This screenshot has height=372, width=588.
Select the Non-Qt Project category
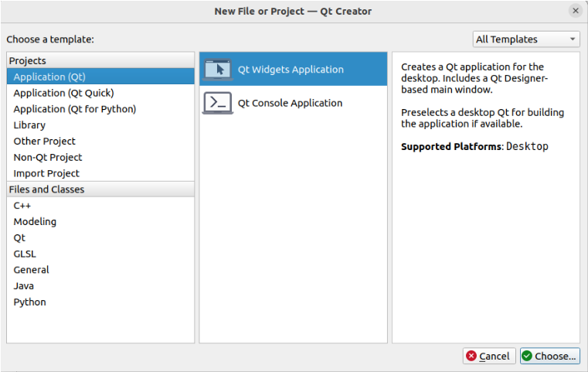[47, 158]
